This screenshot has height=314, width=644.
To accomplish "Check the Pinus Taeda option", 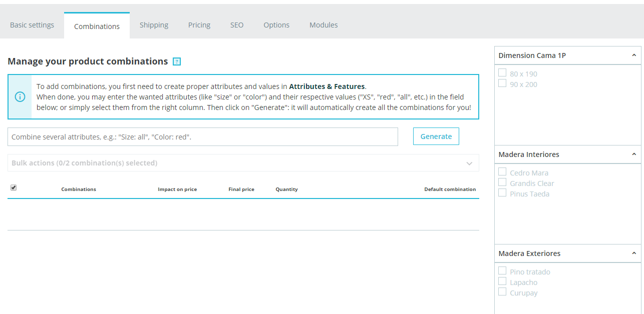I will pyautogui.click(x=502, y=193).
